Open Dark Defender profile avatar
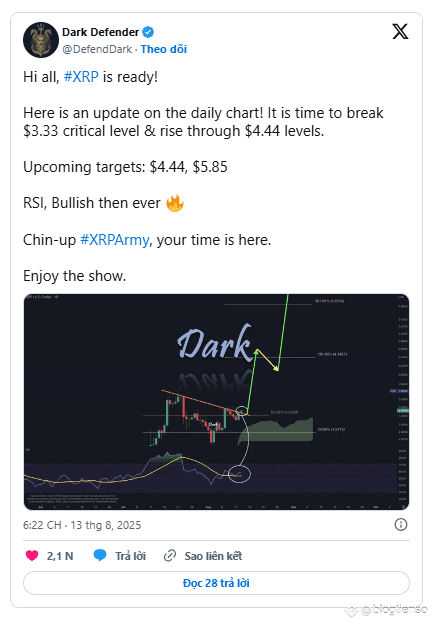This screenshot has height=627, width=435. point(41,40)
